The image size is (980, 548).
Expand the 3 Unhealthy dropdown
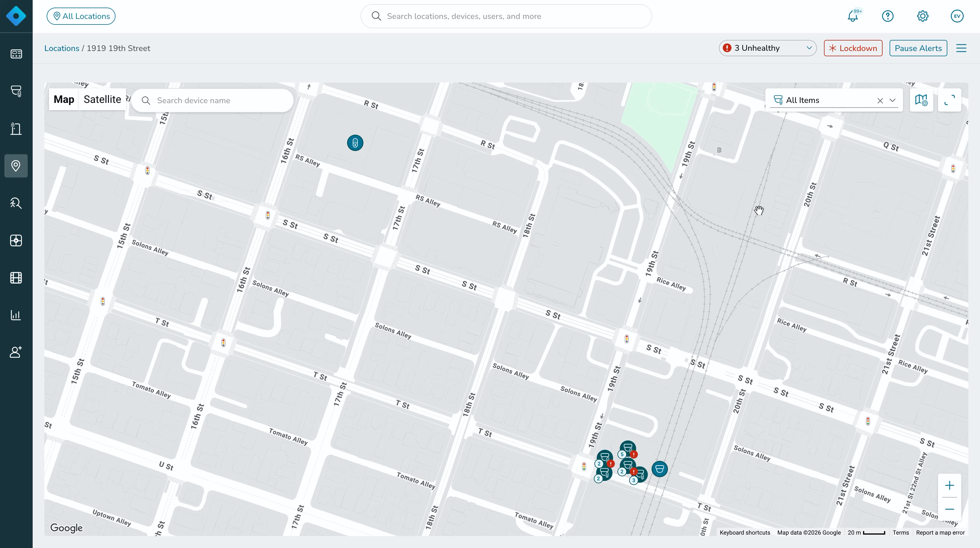(x=768, y=48)
